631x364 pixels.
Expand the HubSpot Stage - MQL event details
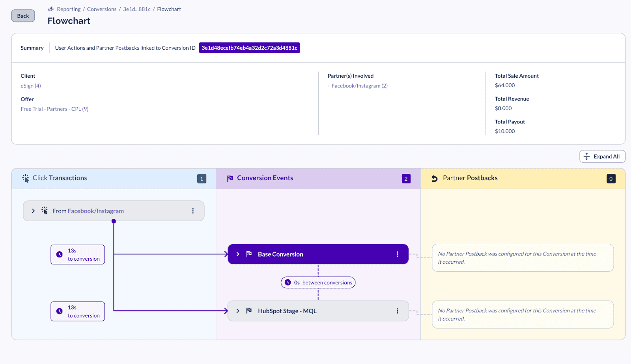[x=237, y=311]
